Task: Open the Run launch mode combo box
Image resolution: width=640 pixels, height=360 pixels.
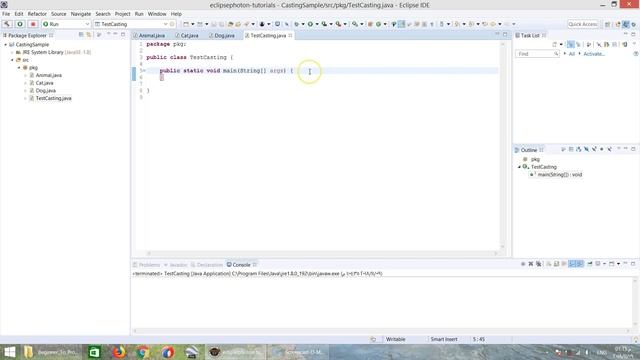Action: point(66,24)
